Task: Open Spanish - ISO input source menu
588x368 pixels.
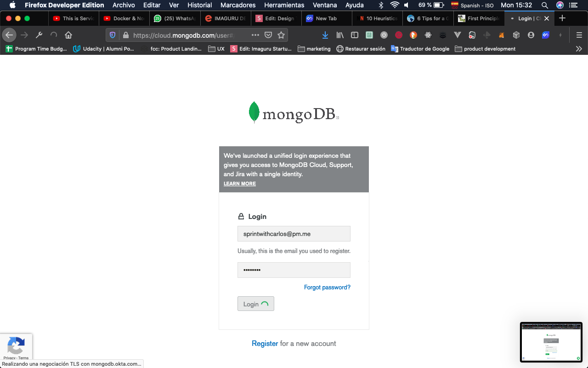Action: [x=473, y=5]
